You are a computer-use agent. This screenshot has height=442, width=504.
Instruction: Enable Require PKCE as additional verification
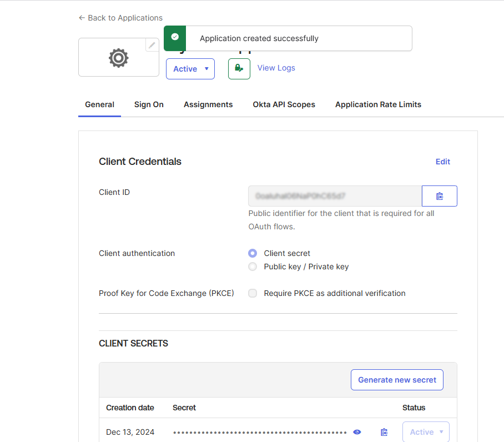(253, 293)
